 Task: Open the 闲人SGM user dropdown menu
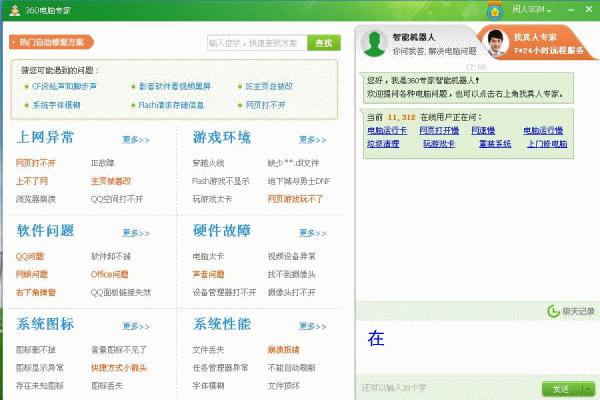point(530,9)
